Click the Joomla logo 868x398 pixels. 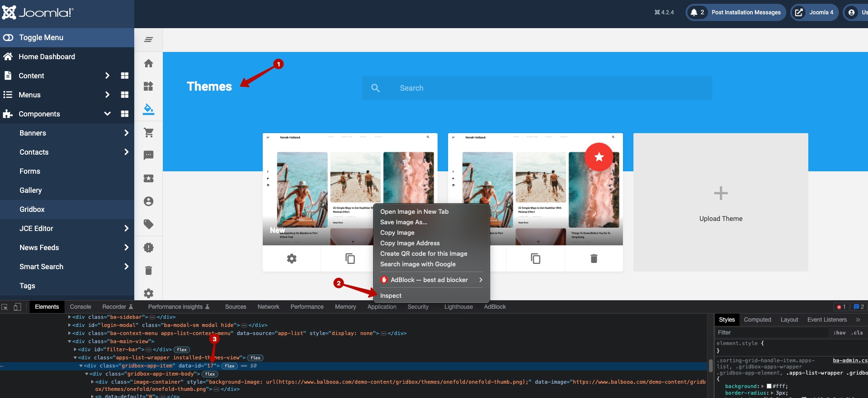point(37,12)
